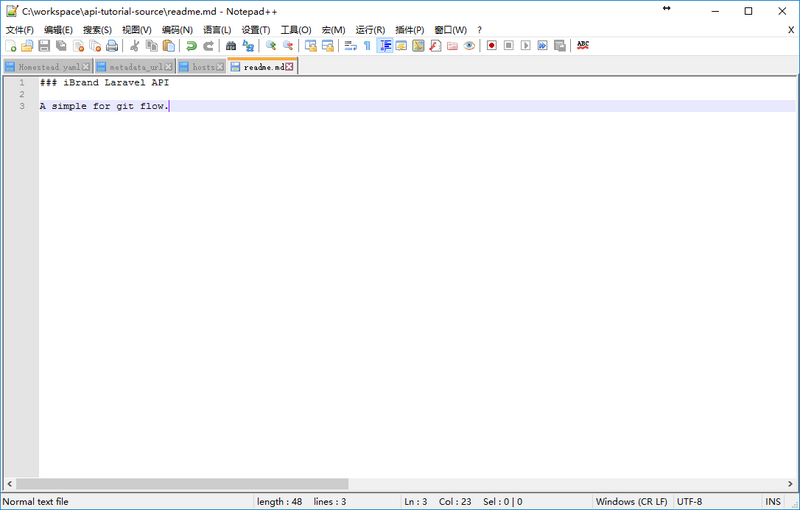Open the 视图(V) menu
Viewport: 800px width, 510px height.
click(137, 30)
